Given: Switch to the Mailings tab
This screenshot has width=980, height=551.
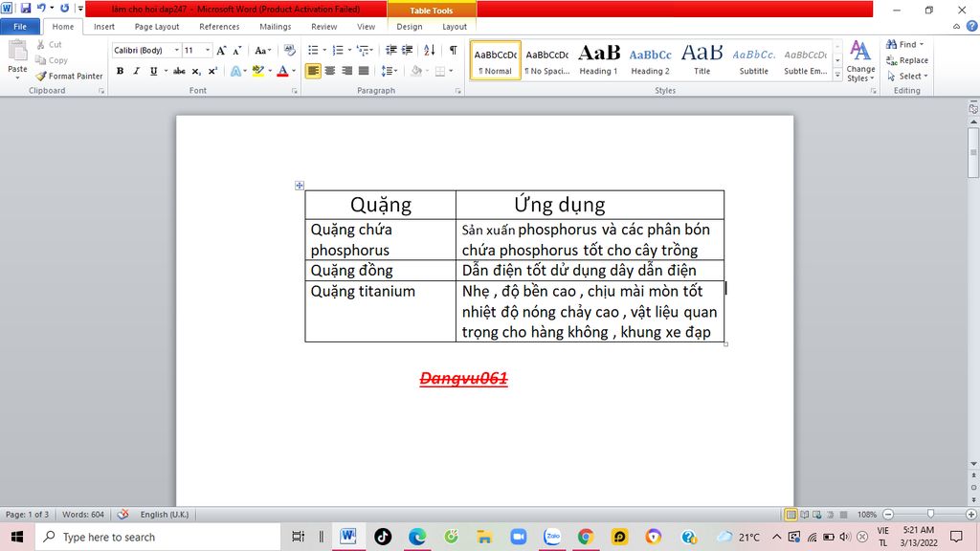Looking at the screenshot, I should (276, 27).
